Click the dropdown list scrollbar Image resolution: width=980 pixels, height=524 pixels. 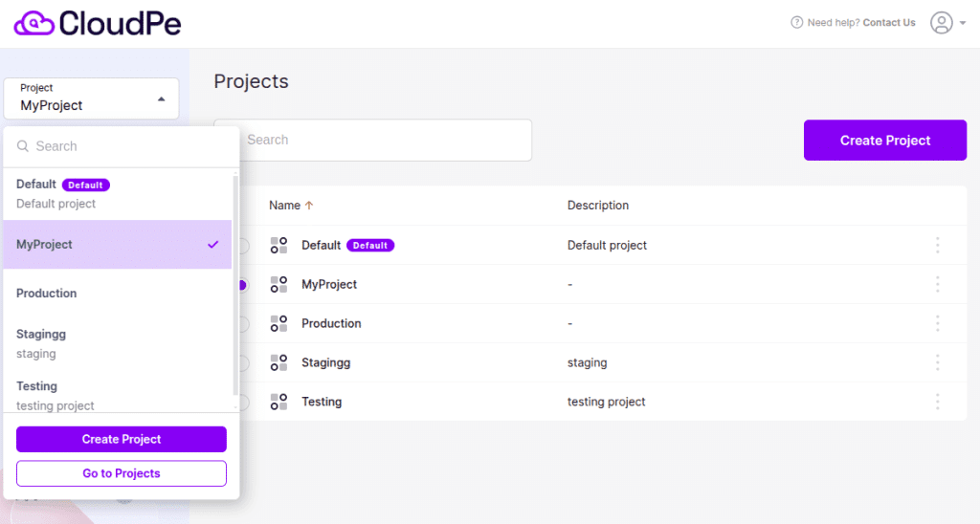click(235, 284)
